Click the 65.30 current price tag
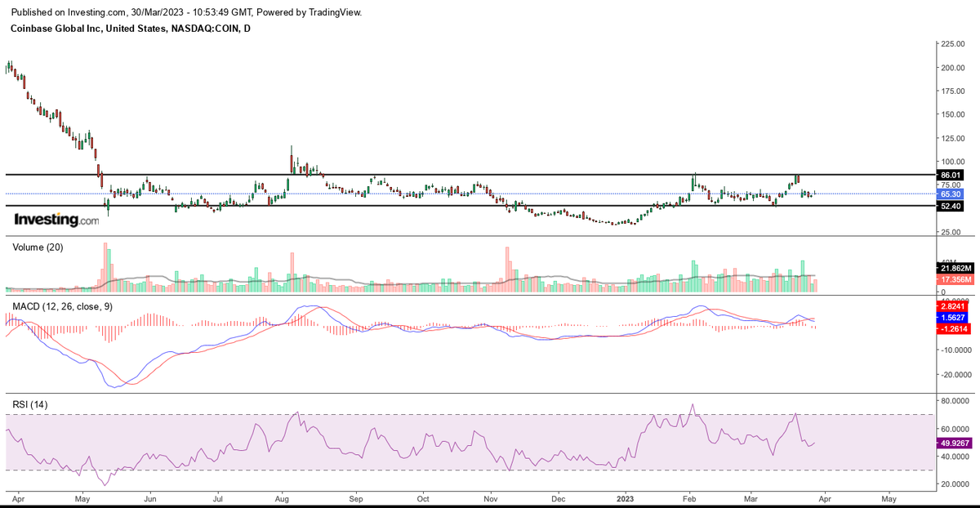 click(951, 194)
